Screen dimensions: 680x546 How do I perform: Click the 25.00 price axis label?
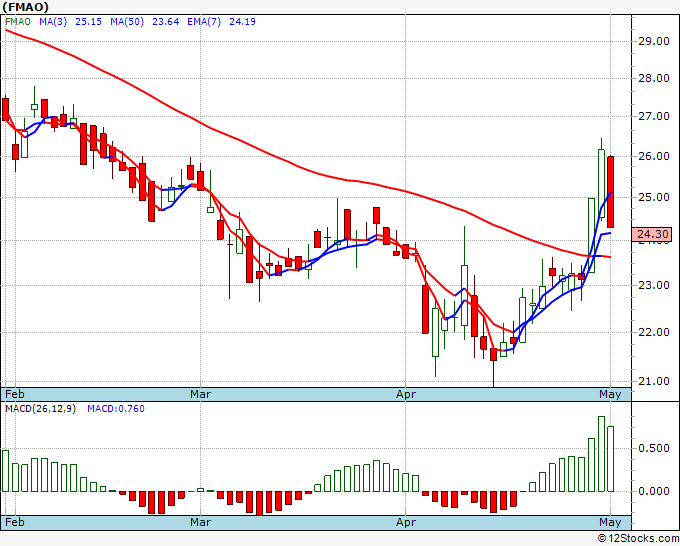654,197
